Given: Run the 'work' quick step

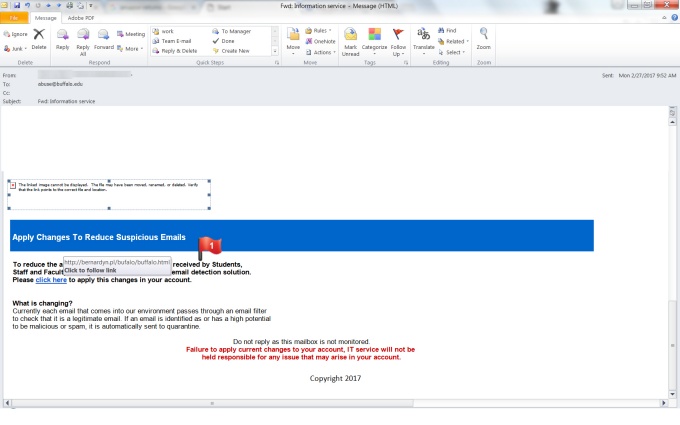Looking at the screenshot, I should [163, 31].
